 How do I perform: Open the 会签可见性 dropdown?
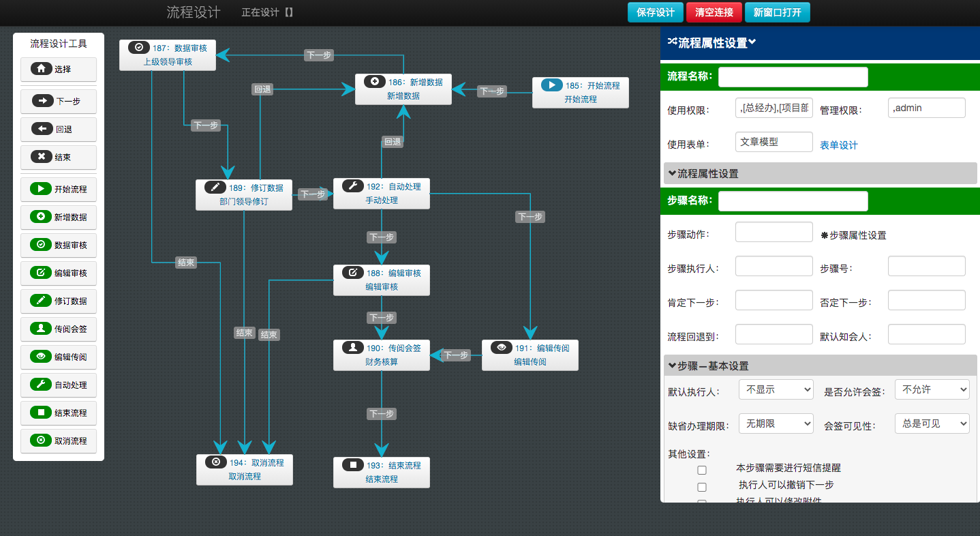coord(932,423)
